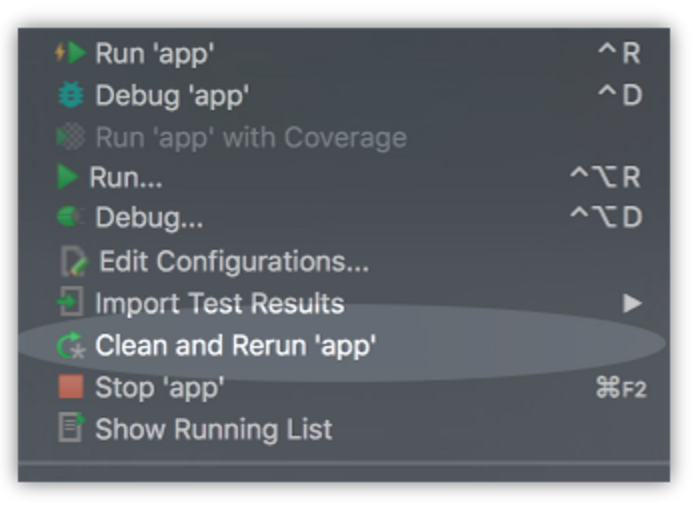Click the red Stop square icon
Image resolution: width=698 pixels, height=528 pixels.
point(71,387)
